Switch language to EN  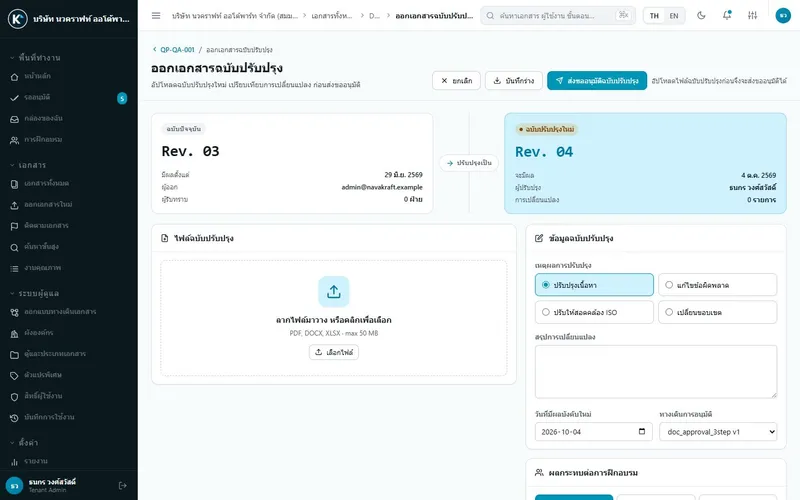[x=673, y=16]
